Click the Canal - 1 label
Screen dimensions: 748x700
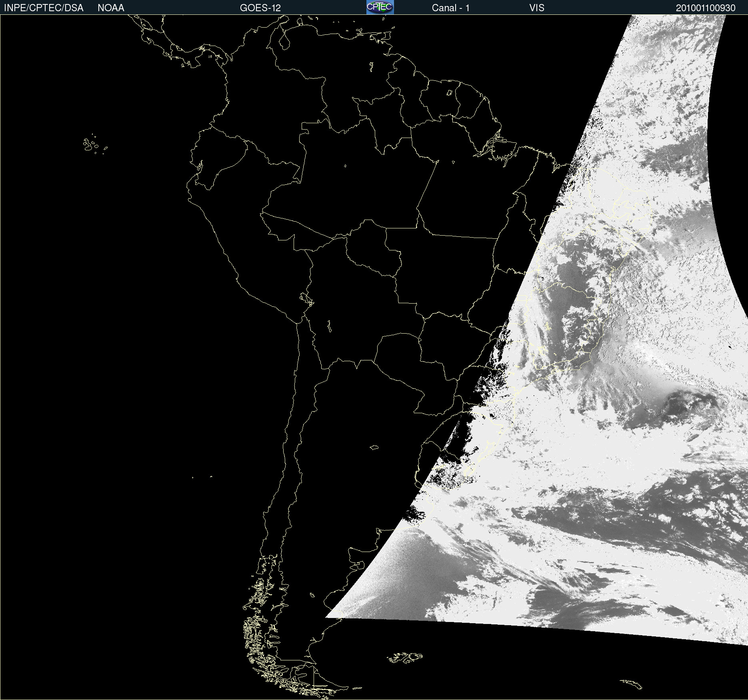451,8
